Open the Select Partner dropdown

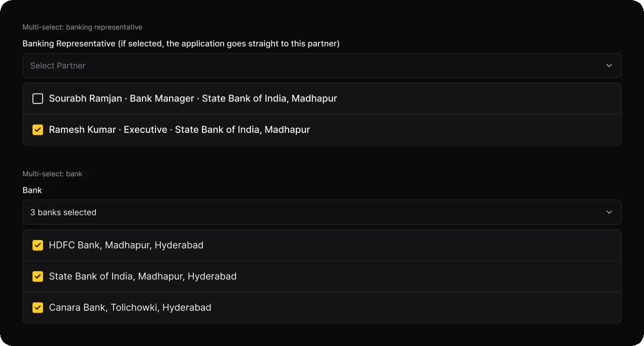tap(322, 66)
